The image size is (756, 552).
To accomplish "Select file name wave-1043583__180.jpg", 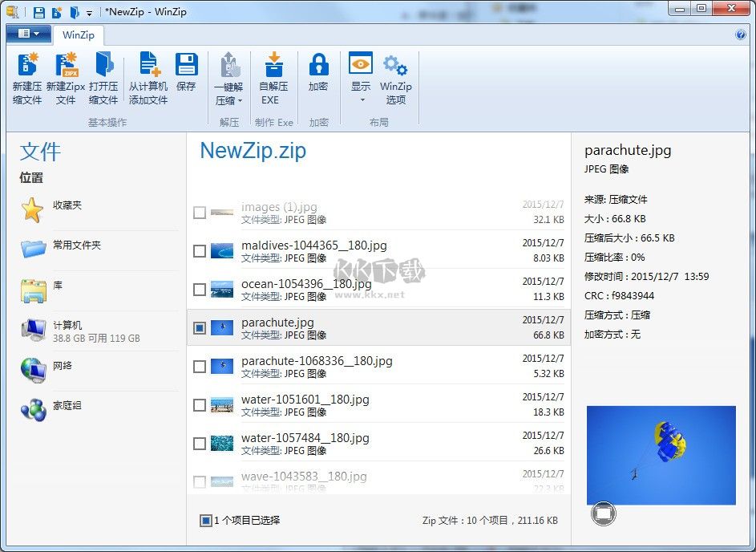I will [x=304, y=477].
